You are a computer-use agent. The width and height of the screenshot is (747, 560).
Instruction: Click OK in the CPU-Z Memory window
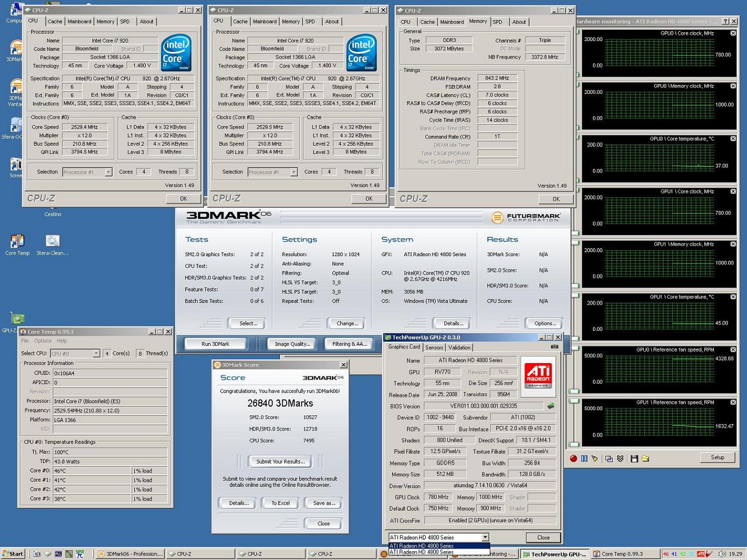point(556,199)
